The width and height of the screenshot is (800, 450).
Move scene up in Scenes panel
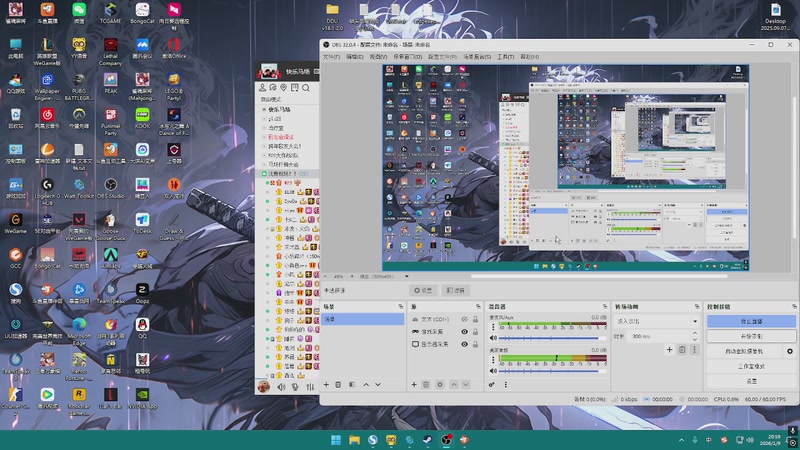pos(366,385)
